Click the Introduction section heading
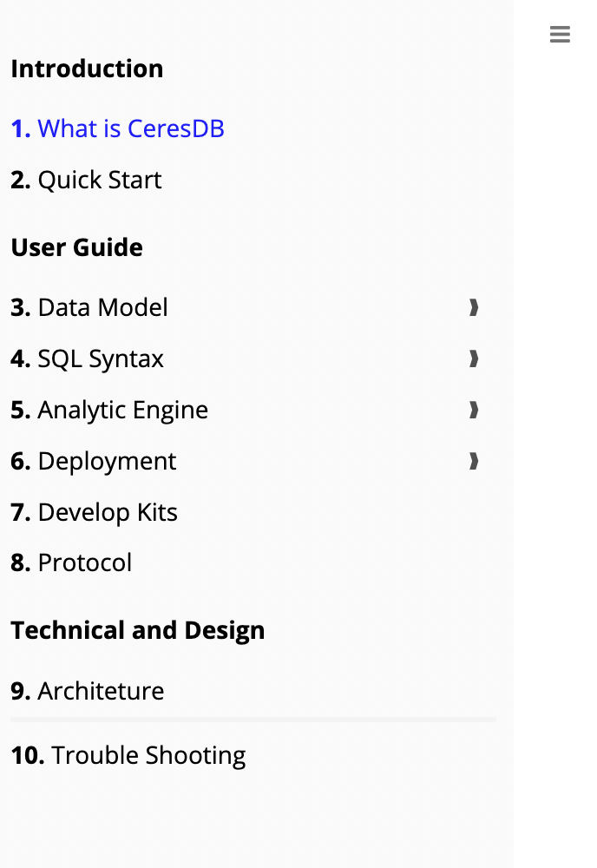 point(87,69)
